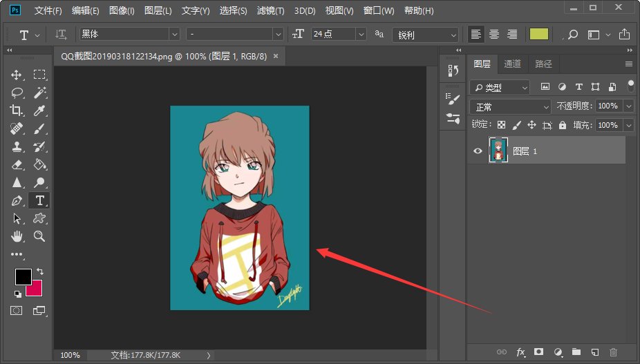
Task: Toggle lock image pixels brush icon
Action: (516, 125)
